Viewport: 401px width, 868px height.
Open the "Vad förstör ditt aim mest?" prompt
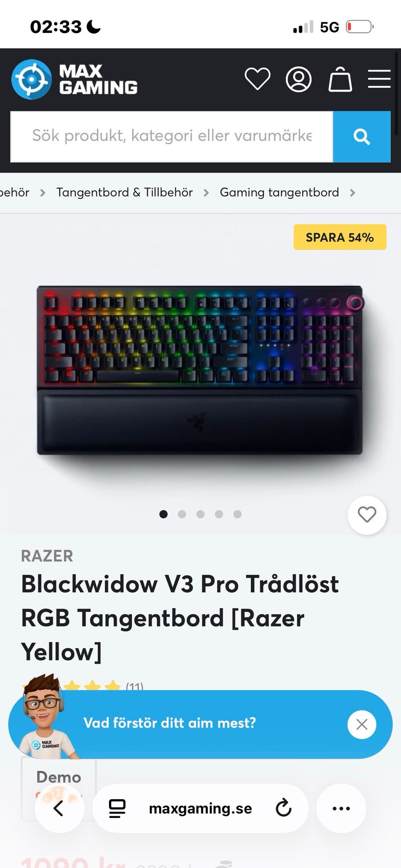coord(170,723)
